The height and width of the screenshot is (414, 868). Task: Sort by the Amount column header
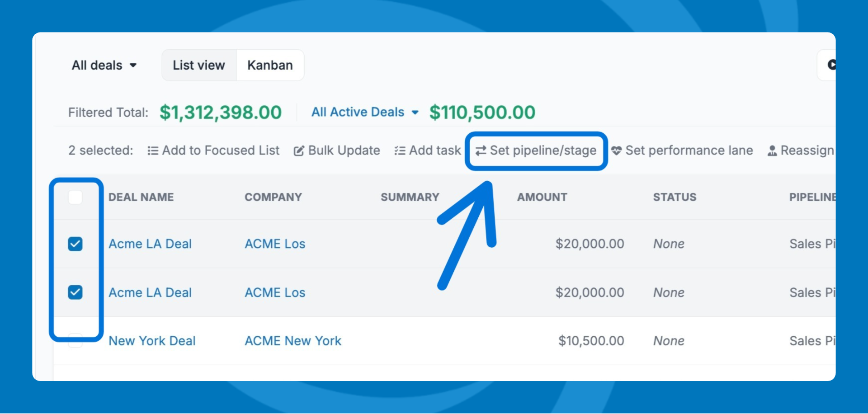pyautogui.click(x=542, y=198)
